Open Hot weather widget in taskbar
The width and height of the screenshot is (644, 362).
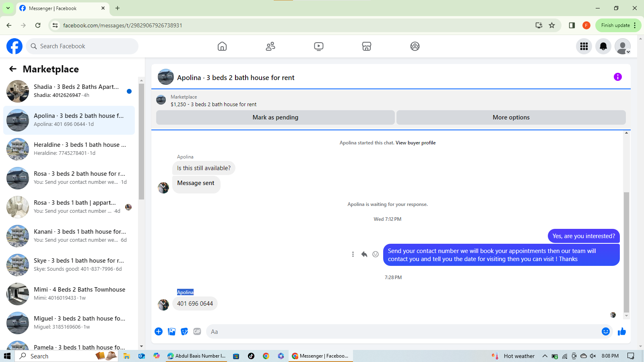point(514,356)
